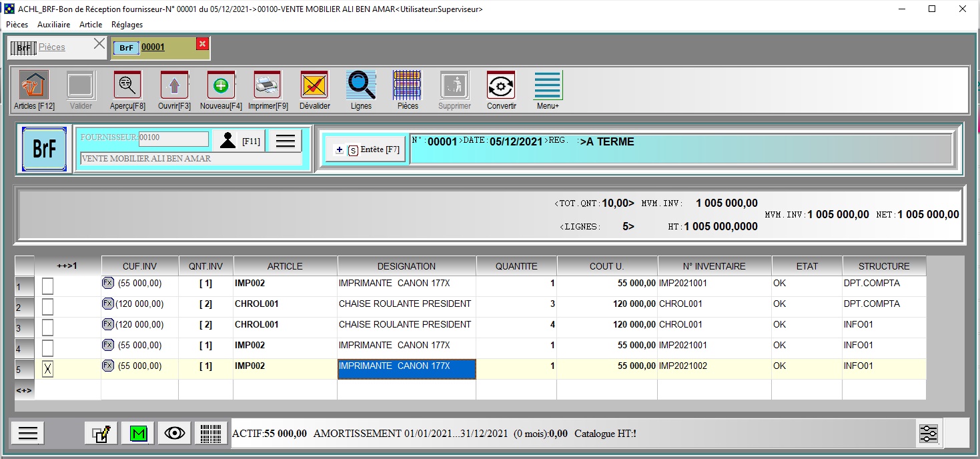
Task: Switch to the Pièces tab
Action: click(x=51, y=47)
